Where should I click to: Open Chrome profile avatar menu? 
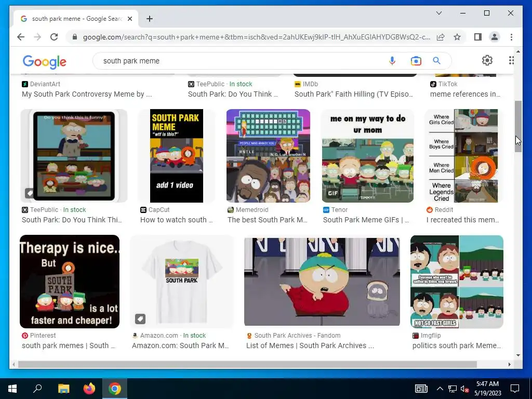[495, 37]
